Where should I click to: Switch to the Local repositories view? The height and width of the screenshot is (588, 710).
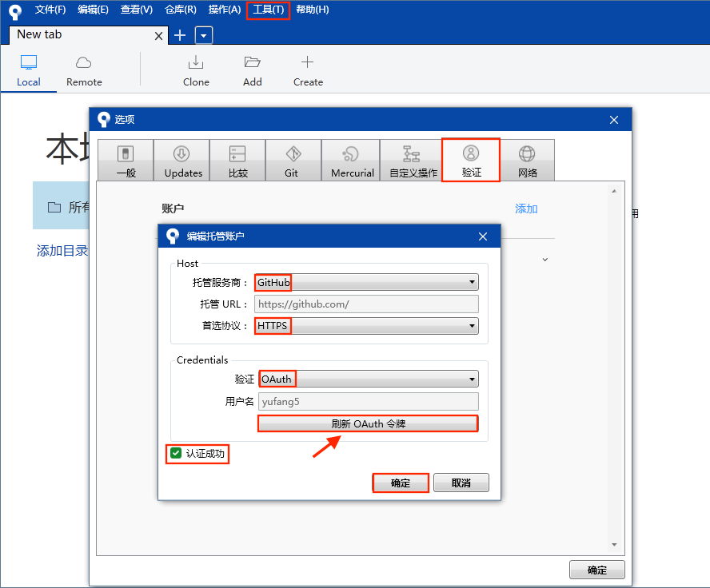tap(29, 71)
